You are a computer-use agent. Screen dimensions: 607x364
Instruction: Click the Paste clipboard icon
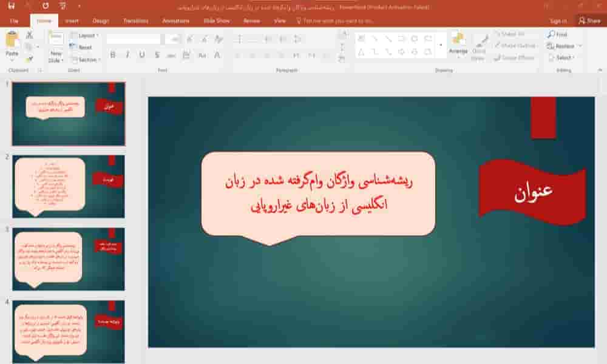click(12, 41)
